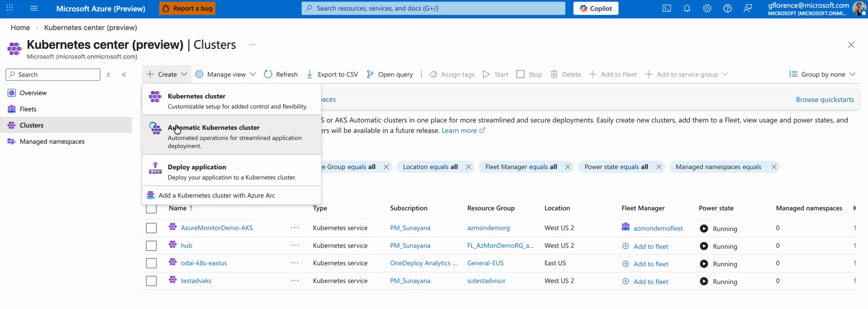
Task: Click the Report a bug button
Action: [x=187, y=8]
